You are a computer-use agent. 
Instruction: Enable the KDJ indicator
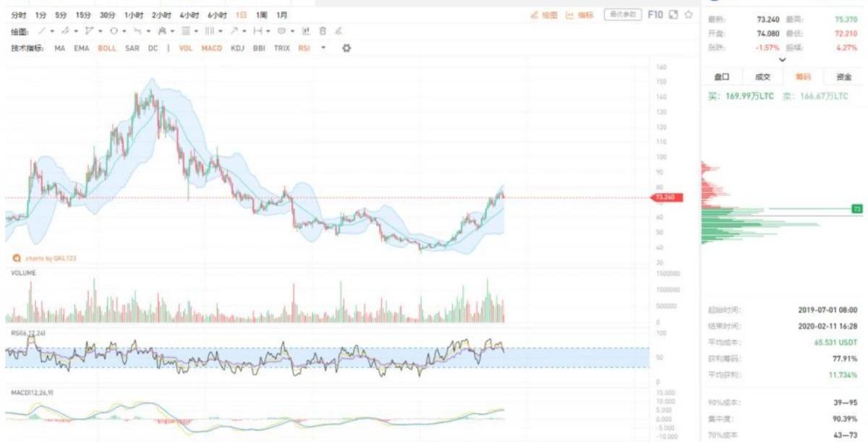click(x=237, y=48)
